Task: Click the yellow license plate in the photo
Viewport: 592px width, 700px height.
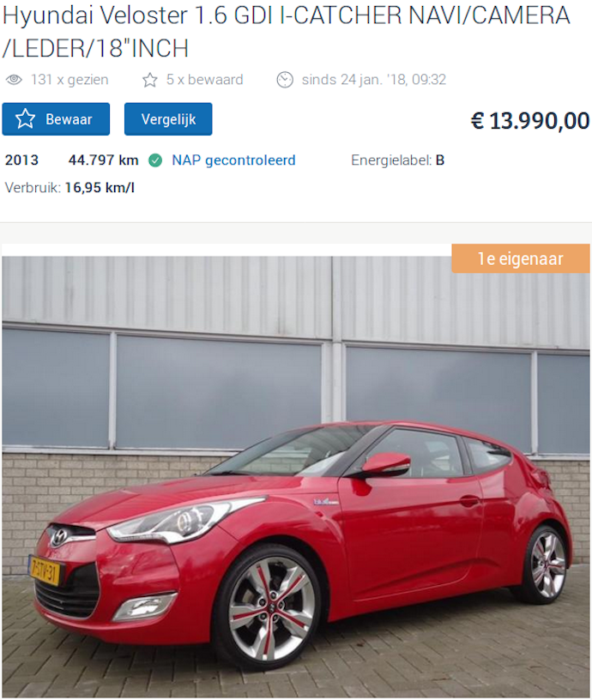Action: click(x=44, y=570)
